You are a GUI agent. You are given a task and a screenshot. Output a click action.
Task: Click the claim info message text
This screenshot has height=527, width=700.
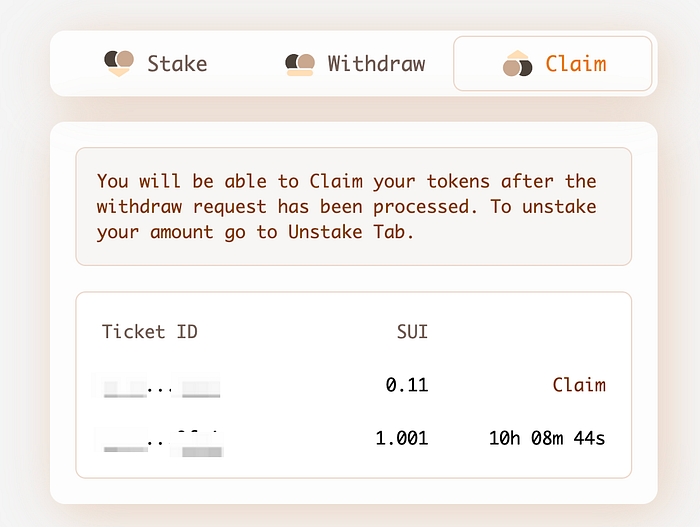pos(346,207)
